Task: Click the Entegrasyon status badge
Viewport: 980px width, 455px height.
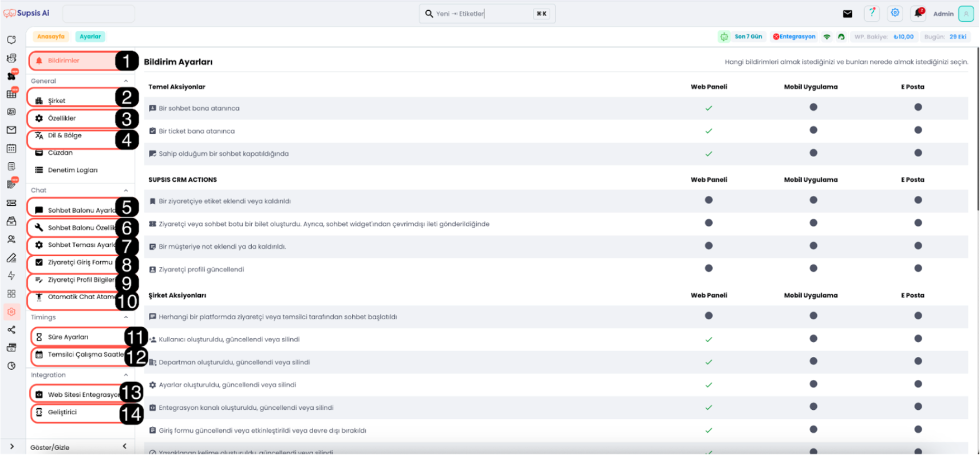Action: click(x=794, y=37)
